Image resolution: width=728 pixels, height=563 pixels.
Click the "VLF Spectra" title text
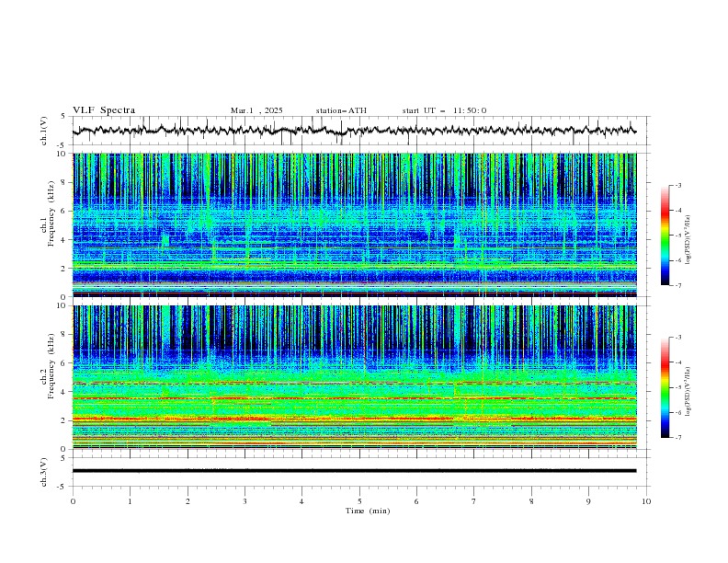[x=104, y=110]
